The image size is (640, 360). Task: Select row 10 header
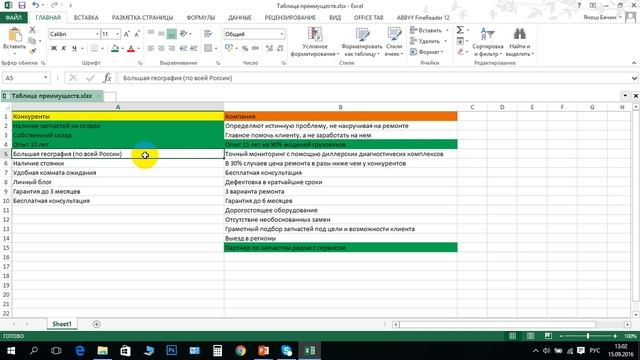6,201
